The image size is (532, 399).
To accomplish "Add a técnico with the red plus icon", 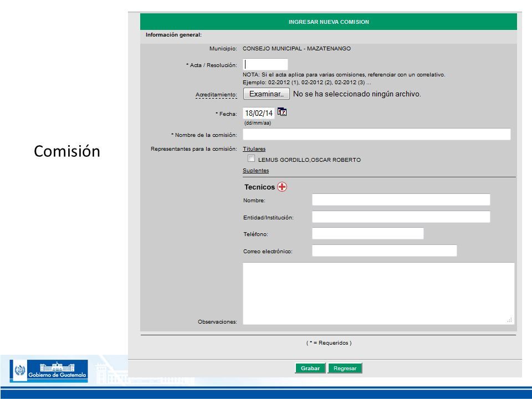I will 282,187.
